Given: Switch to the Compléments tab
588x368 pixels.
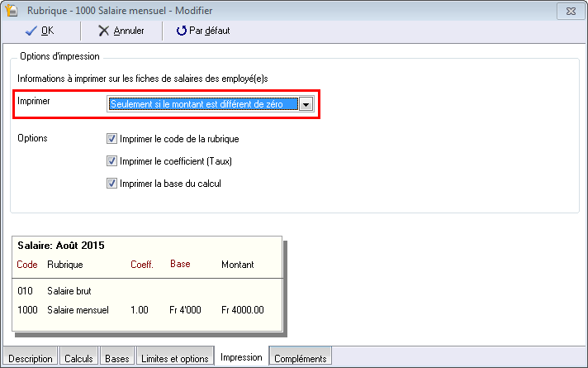Looking at the screenshot, I should tap(301, 358).
